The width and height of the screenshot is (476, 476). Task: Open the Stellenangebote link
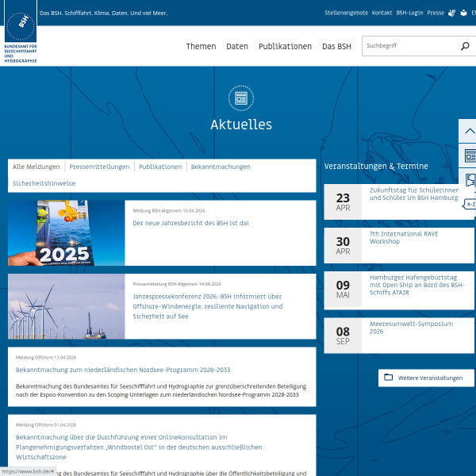click(x=346, y=13)
